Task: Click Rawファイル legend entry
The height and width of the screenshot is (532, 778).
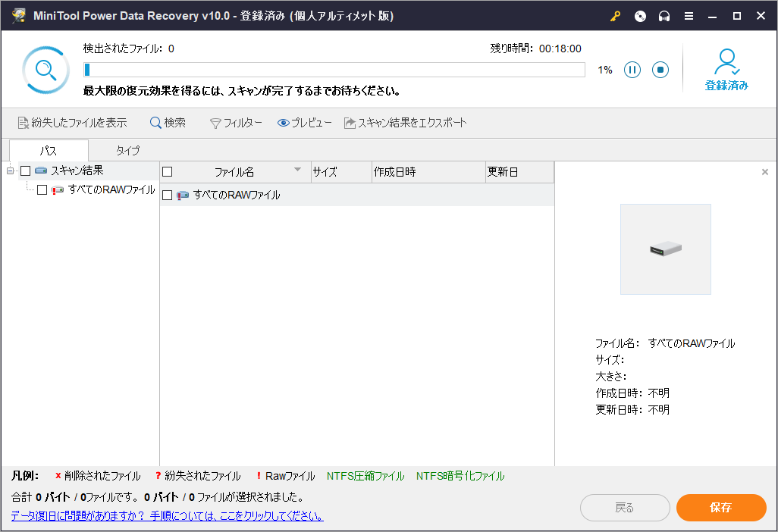Action: [x=285, y=476]
